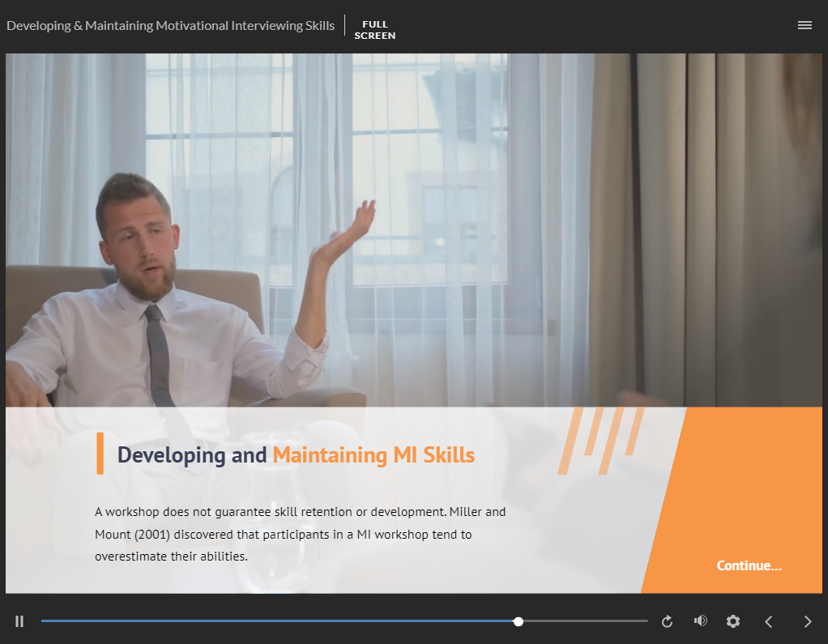This screenshot has width=828, height=644.
Task: Advance to the next slide arrow
Action: [x=808, y=621]
